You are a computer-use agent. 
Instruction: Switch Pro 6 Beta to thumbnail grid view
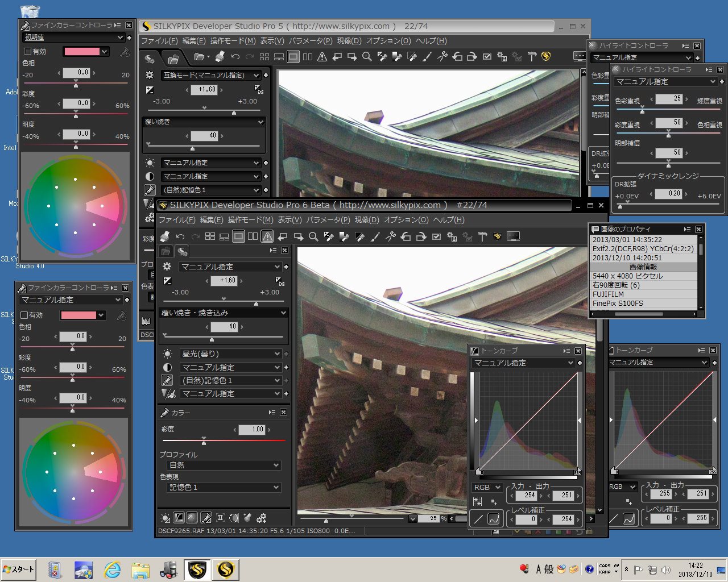(x=210, y=236)
